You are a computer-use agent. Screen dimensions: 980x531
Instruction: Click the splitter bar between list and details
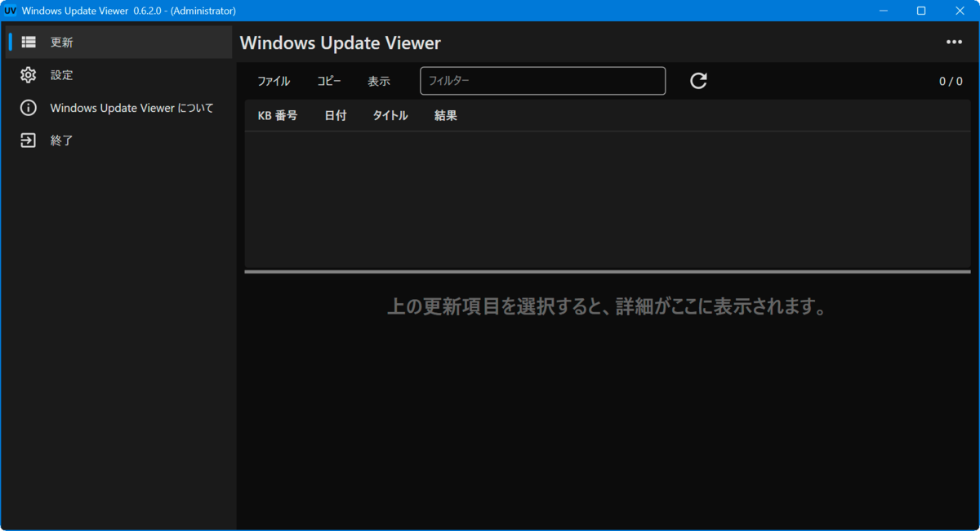coord(608,271)
